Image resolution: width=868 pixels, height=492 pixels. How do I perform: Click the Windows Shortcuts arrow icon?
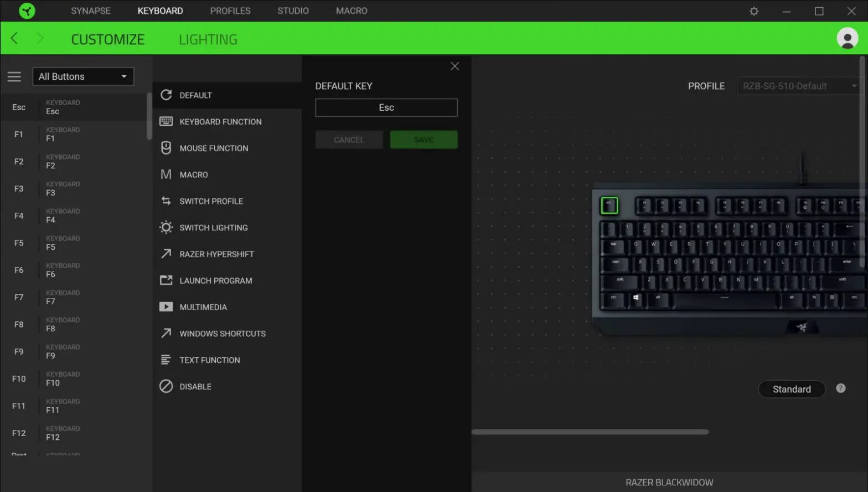(x=166, y=332)
